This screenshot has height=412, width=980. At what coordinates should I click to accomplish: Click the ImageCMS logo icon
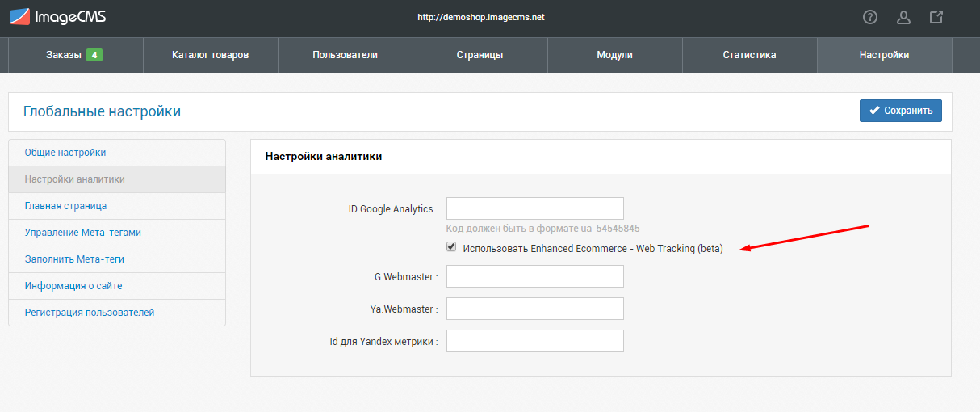coord(19,16)
